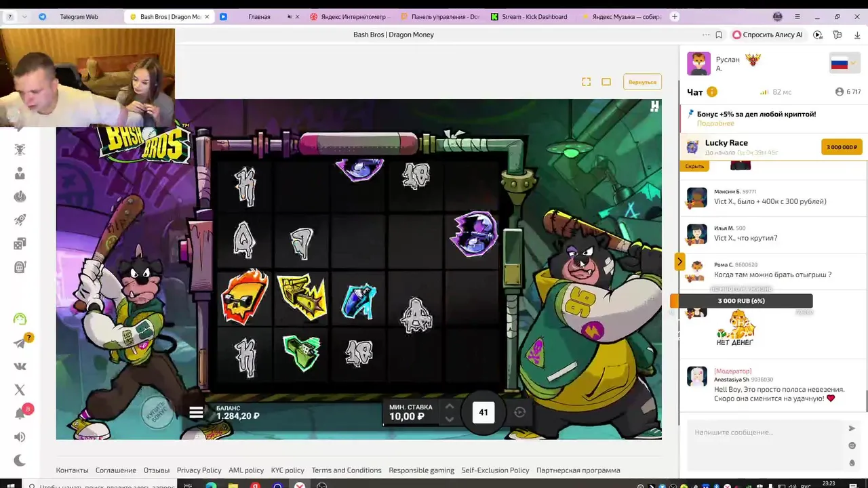
Task: Click the Купить бонус round button
Action: [157, 412]
